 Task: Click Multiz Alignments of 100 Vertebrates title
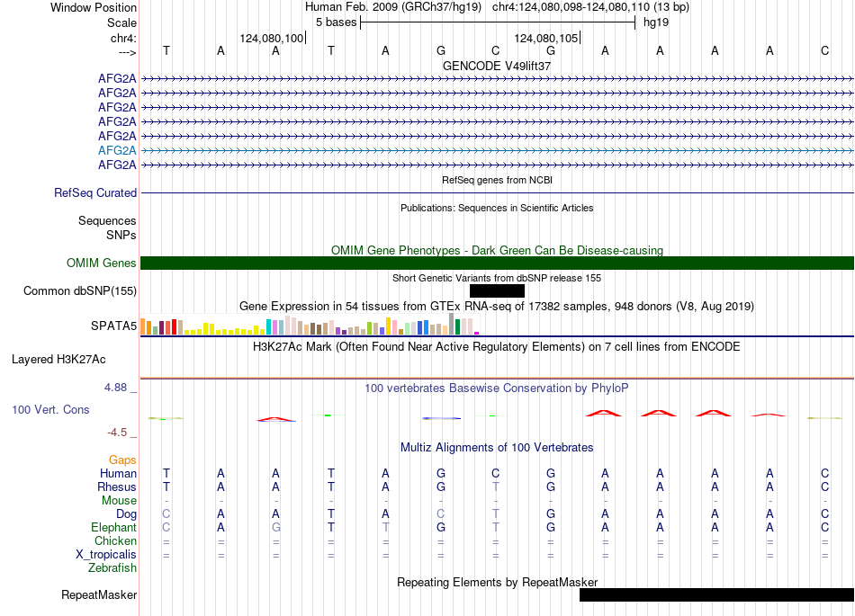(497, 448)
